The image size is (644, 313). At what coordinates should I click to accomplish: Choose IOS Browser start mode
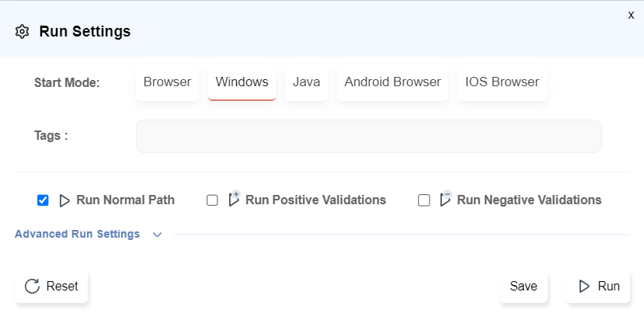(502, 82)
